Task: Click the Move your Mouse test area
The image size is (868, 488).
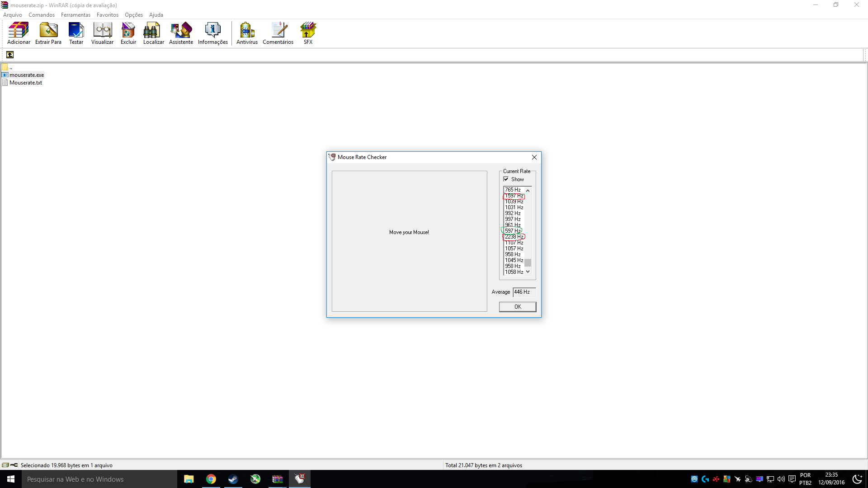Action: click(409, 241)
